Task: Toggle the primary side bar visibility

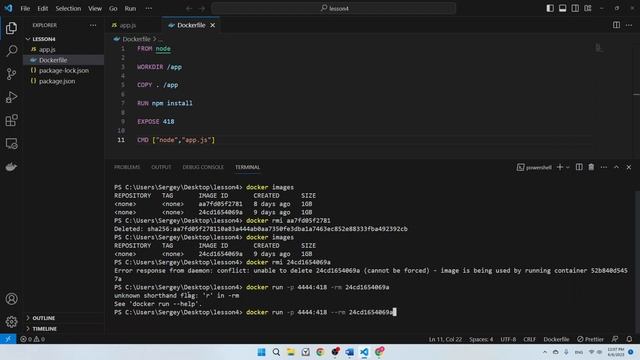Action: 550,8
